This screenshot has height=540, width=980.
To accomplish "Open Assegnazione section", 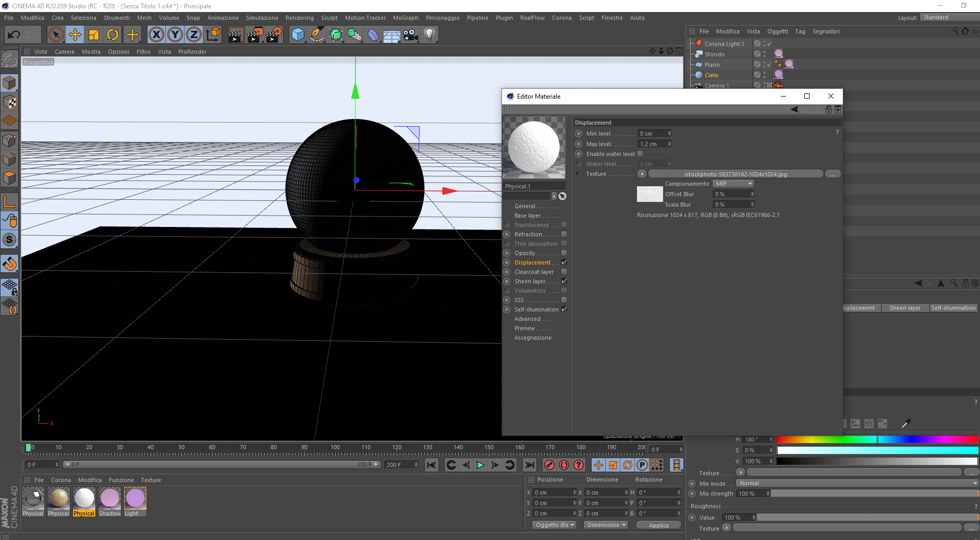I will (533, 338).
